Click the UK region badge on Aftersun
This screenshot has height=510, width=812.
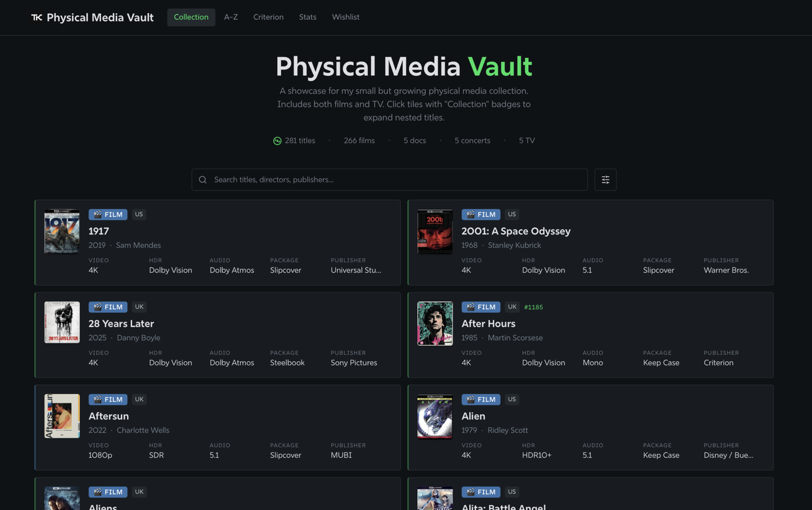point(139,400)
